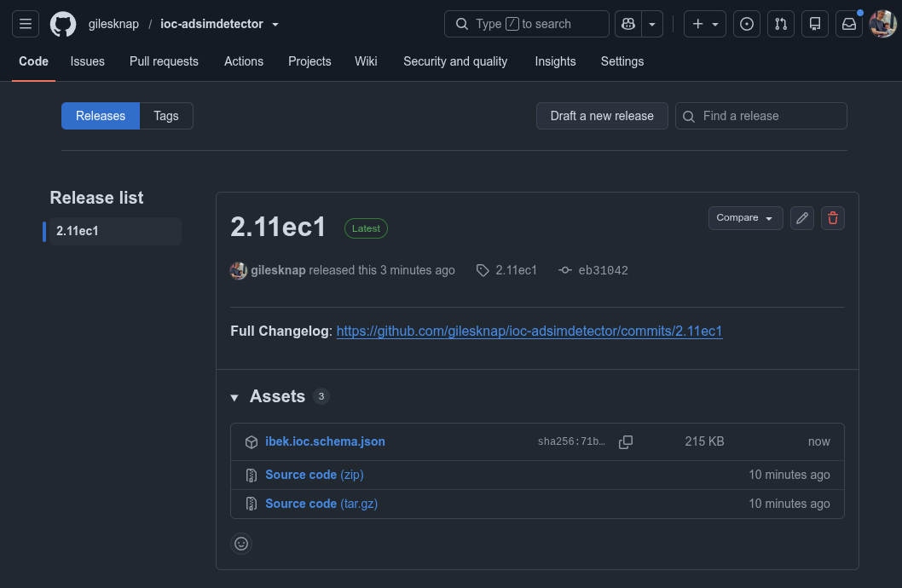The image size is (902, 588).
Task: Switch to the Tags tab
Action: point(166,116)
